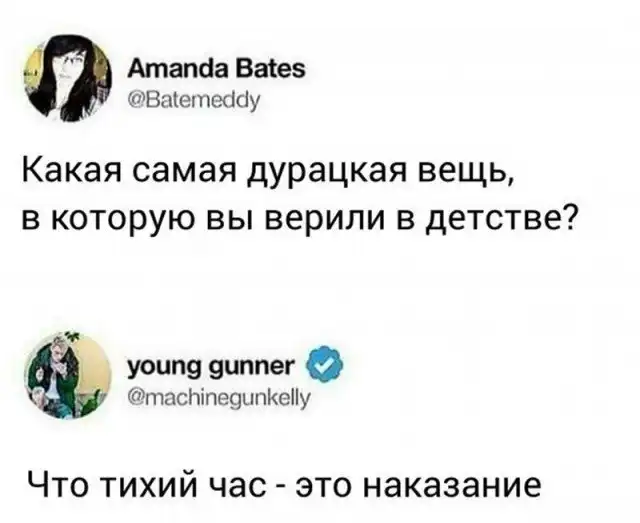Viewport: 640px width, 523px height.
Task: Open the @Batemeddy handle
Action: 194,100
